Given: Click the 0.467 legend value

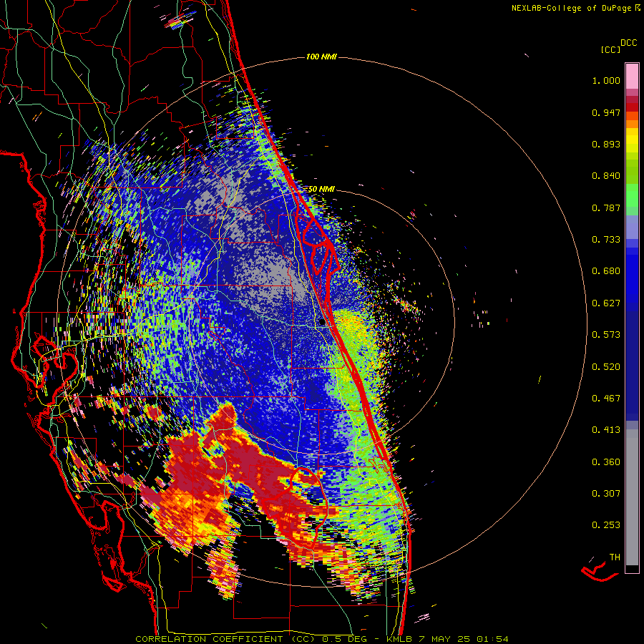Looking at the screenshot, I should click(606, 399).
